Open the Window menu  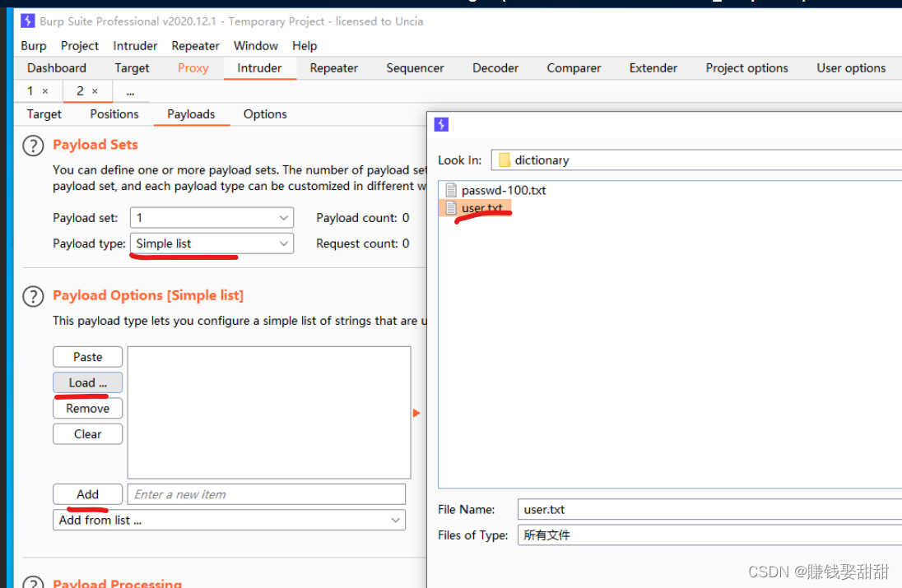[255, 46]
